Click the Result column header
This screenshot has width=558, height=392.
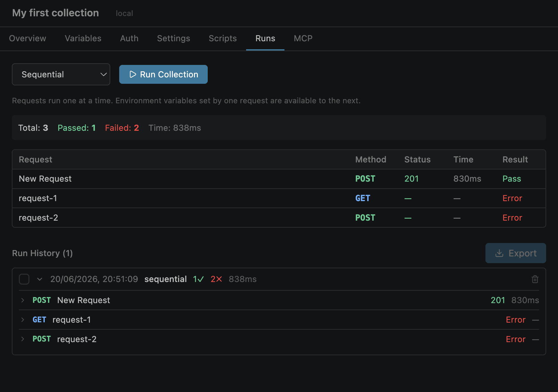pos(515,160)
